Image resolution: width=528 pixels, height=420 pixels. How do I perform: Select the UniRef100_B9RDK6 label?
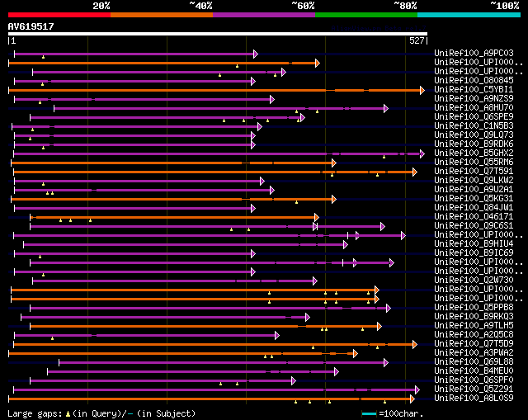pyautogui.click(x=474, y=144)
